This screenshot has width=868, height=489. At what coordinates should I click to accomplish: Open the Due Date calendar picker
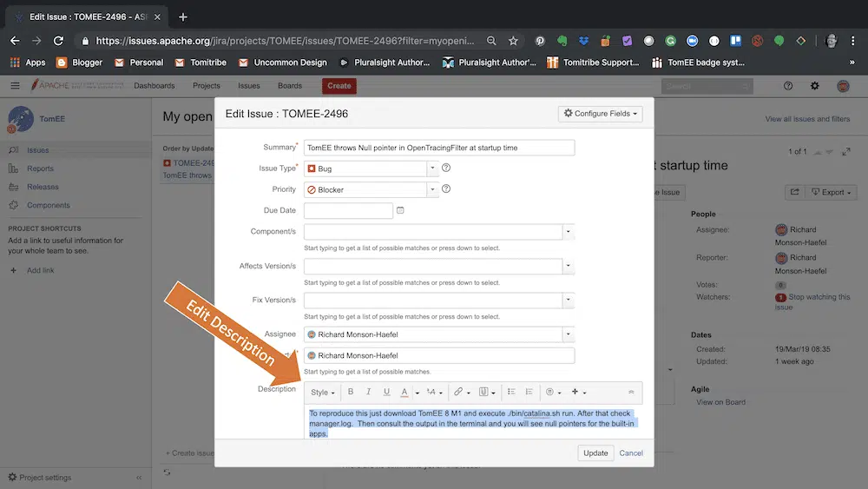pos(400,210)
